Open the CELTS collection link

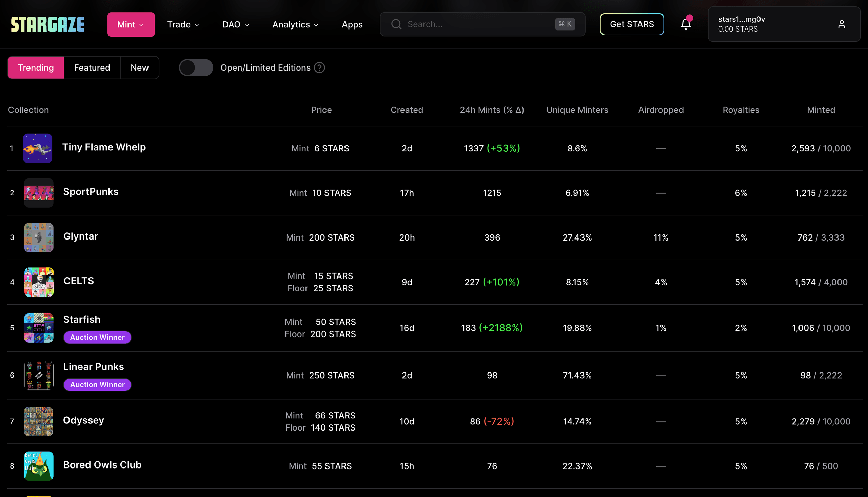[x=78, y=281]
